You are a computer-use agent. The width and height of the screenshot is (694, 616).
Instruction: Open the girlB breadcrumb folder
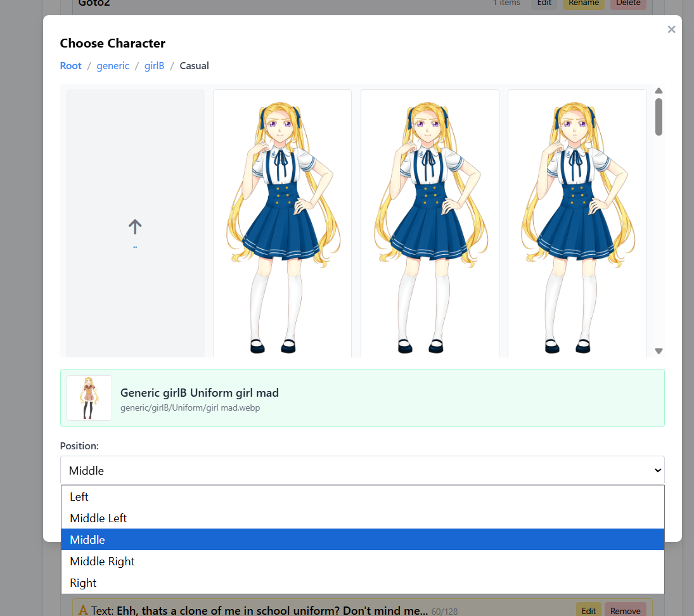(154, 66)
